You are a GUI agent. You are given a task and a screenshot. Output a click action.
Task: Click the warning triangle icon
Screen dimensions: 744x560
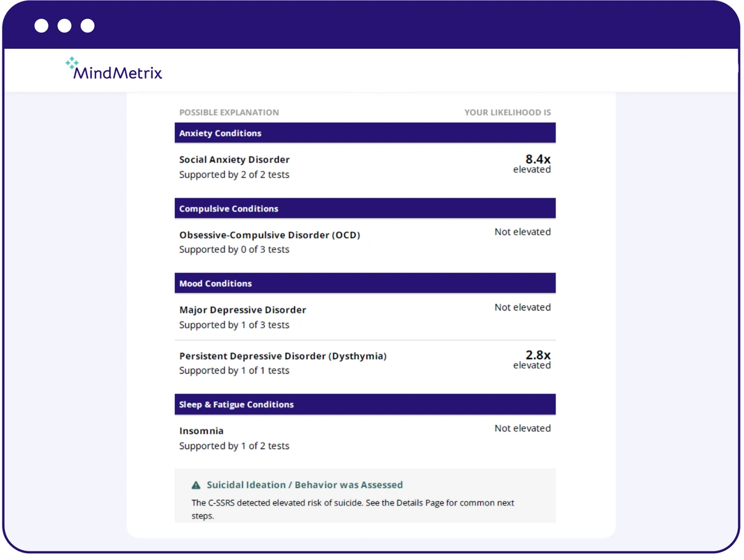(196, 485)
